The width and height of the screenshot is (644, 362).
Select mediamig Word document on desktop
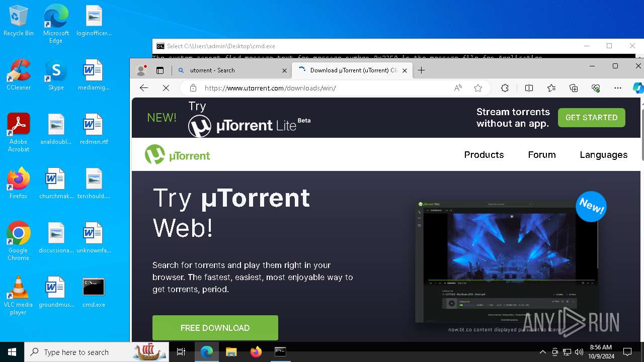pyautogui.click(x=94, y=75)
